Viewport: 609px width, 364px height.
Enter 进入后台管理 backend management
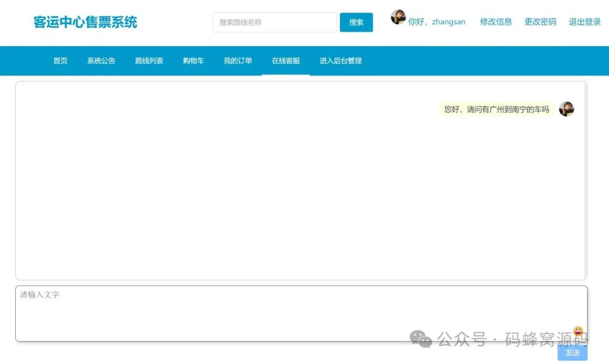click(341, 60)
